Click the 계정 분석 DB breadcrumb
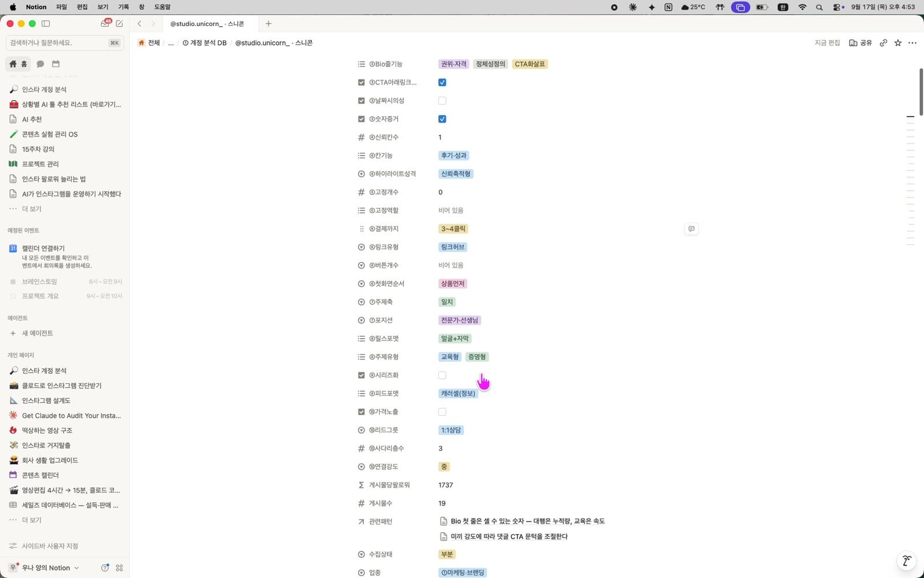924x578 pixels. (204, 43)
